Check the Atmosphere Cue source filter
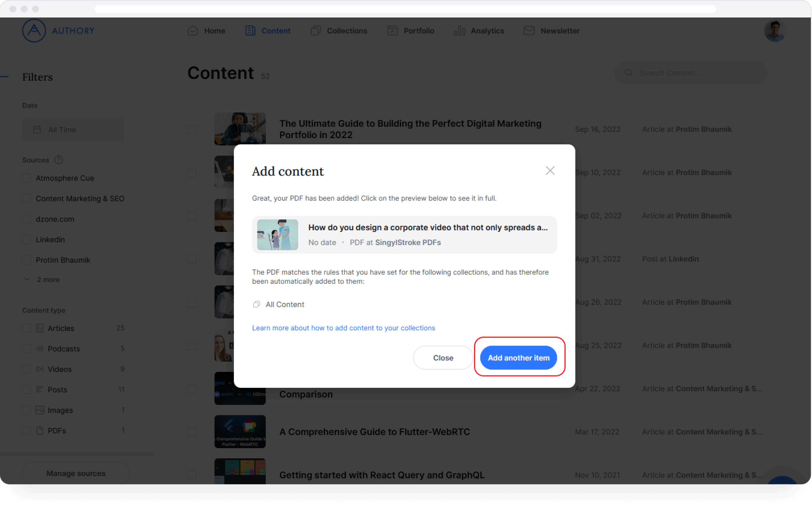Viewport: 812px width, 513px height. 27,178
